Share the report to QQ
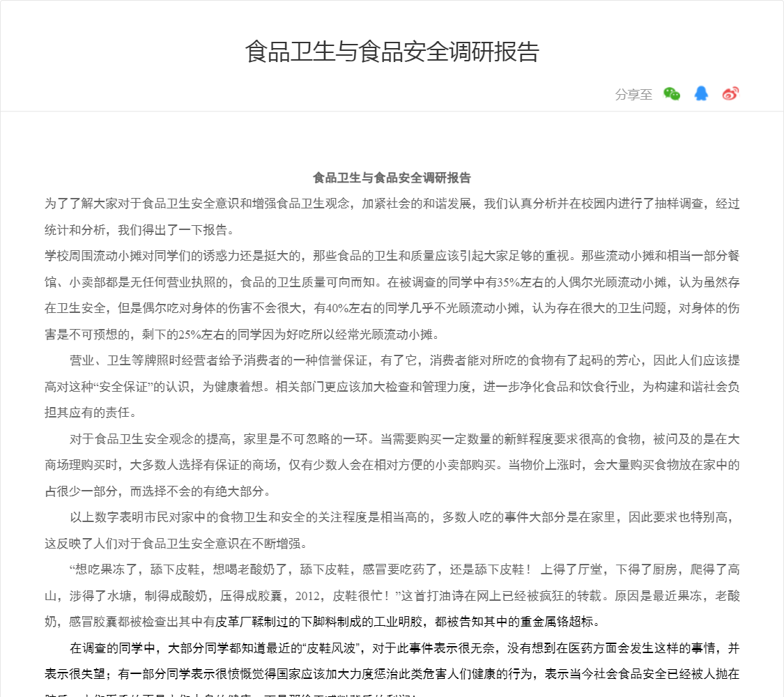784x697 pixels. click(701, 93)
